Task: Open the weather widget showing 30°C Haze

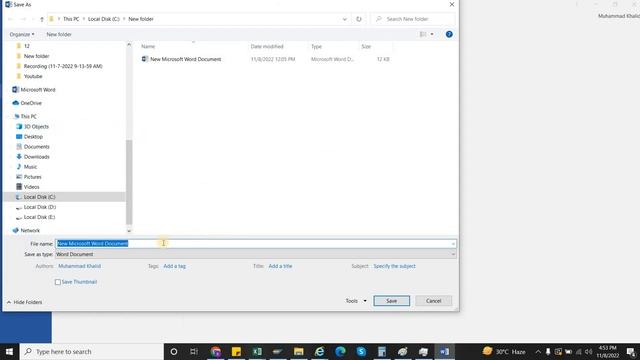Action: 504,351
